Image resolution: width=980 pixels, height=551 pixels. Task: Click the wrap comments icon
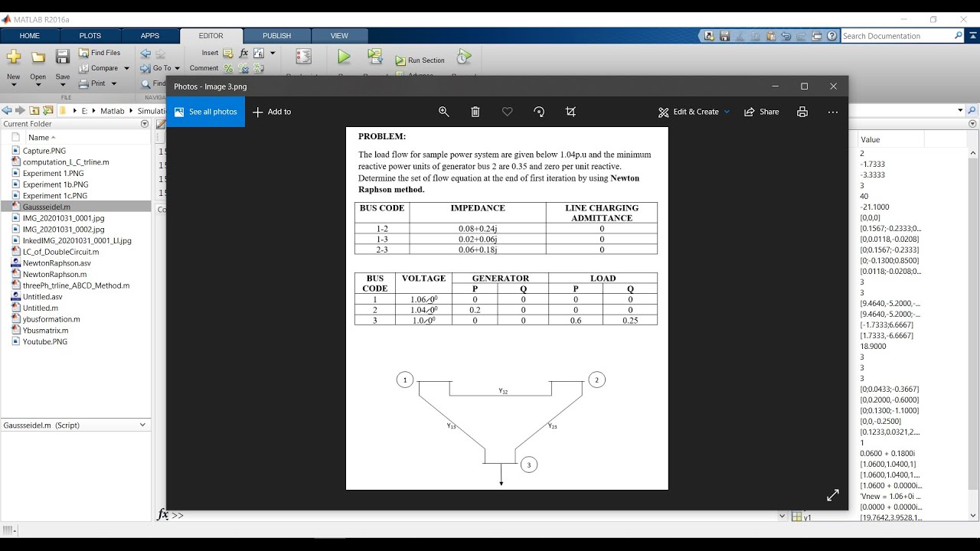(259, 68)
